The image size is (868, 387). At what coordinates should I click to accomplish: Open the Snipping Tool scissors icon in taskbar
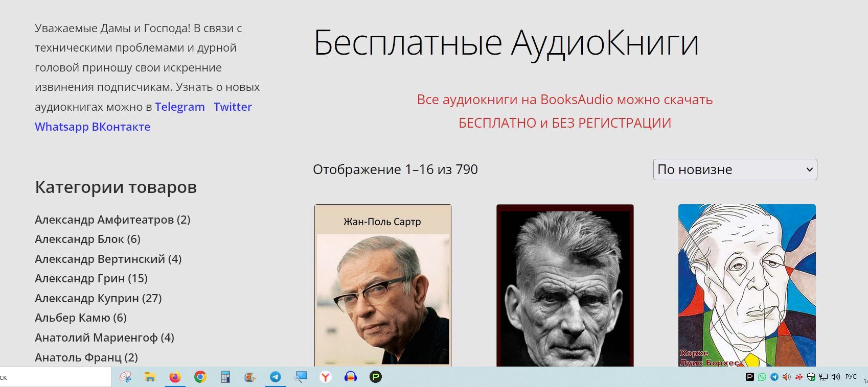[125, 377]
